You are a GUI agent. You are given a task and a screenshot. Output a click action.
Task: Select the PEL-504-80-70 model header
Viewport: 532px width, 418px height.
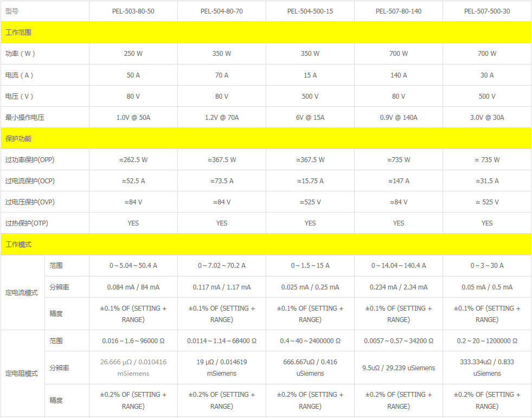click(x=221, y=11)
